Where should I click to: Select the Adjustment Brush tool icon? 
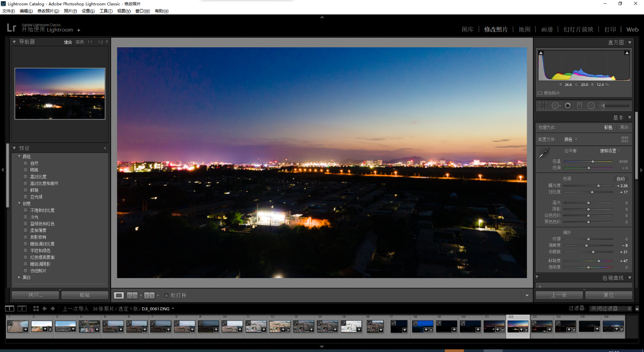coord(615,106)
